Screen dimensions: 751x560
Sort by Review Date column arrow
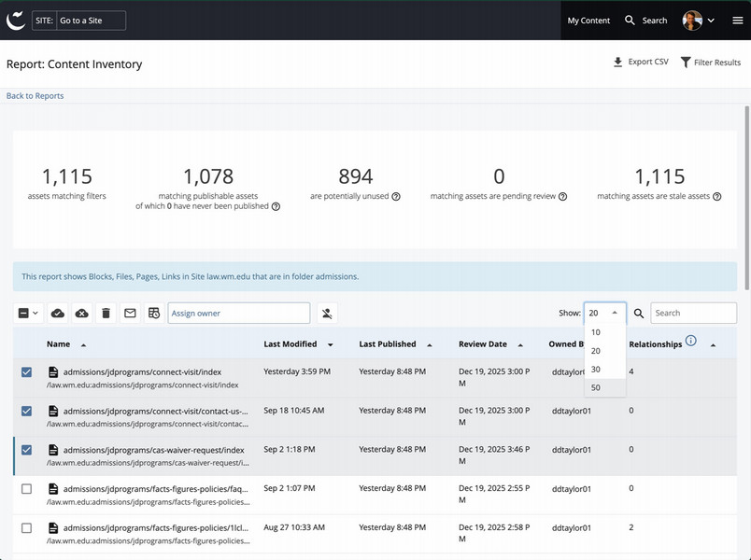tap(520, 345)
